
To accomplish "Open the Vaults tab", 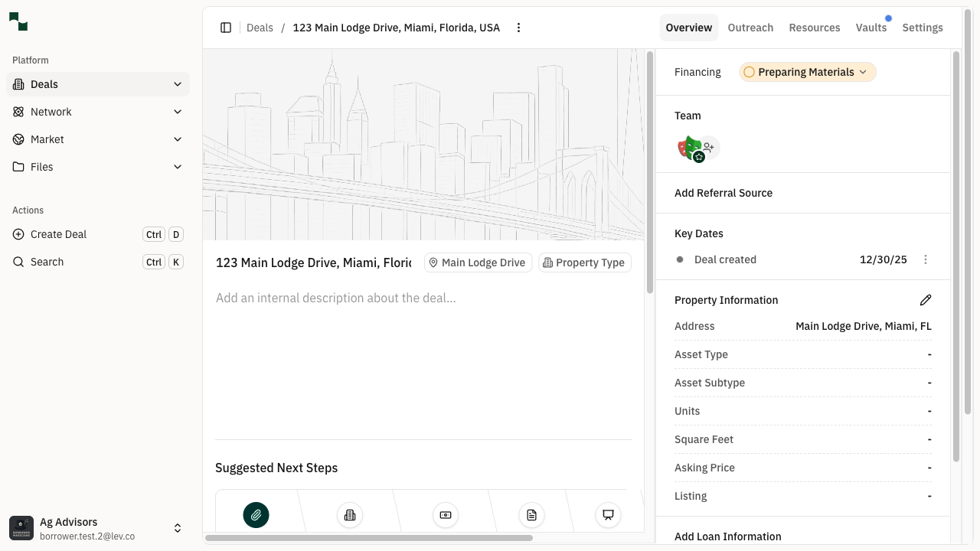I will (871, 28).
